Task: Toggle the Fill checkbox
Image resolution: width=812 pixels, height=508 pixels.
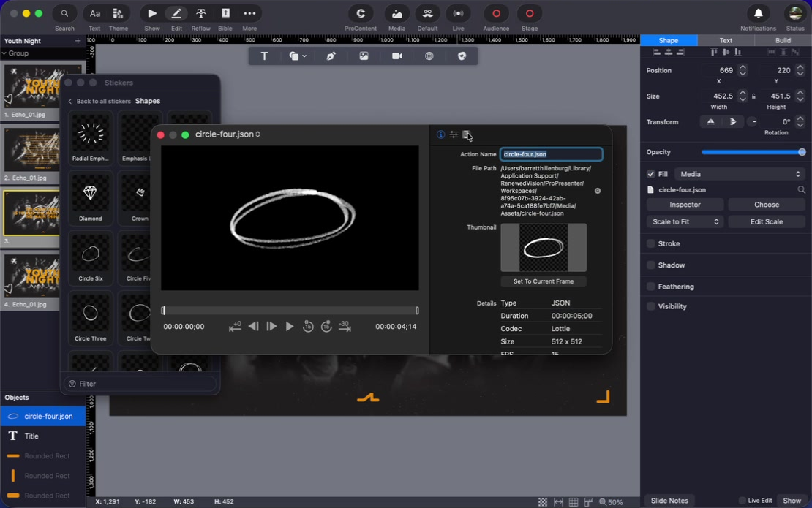Action: pos(651,175)
